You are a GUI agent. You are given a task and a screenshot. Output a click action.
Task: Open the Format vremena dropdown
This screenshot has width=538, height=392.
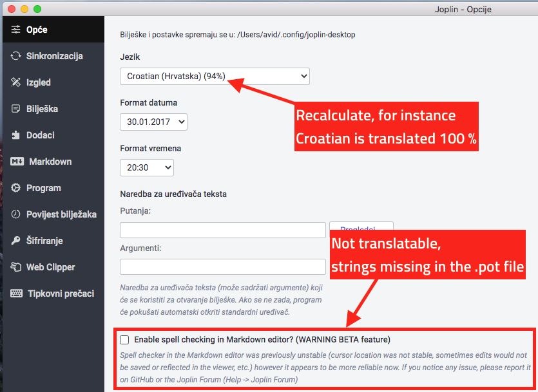147,167
